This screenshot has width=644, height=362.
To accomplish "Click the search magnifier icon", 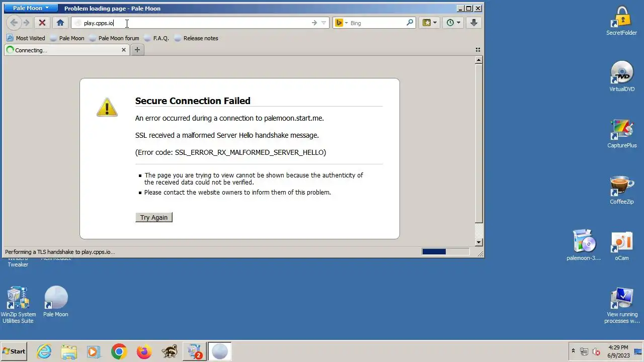I will [410, 23].
